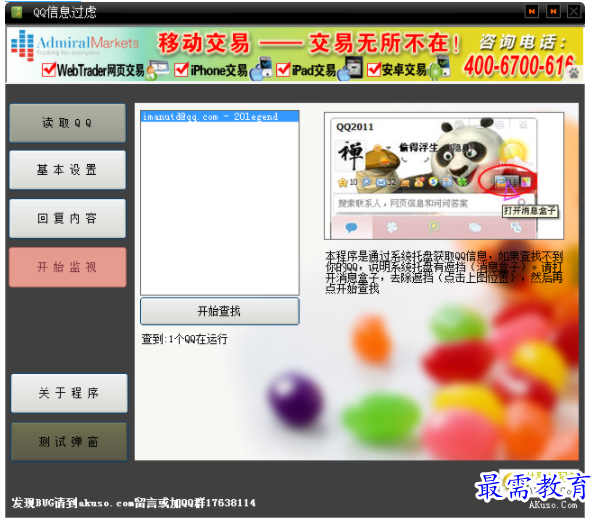Open the AdmiralMarkets ad banner
This screenshot has width=599, height=518.
(x=295, y=55)
